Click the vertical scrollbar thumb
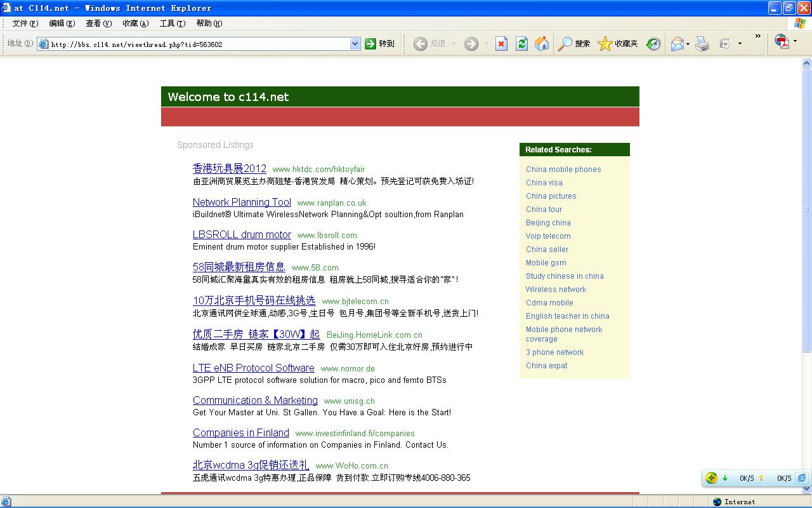Image resolution: width=812 pixels, height=508 pixels. pos(807,210)
